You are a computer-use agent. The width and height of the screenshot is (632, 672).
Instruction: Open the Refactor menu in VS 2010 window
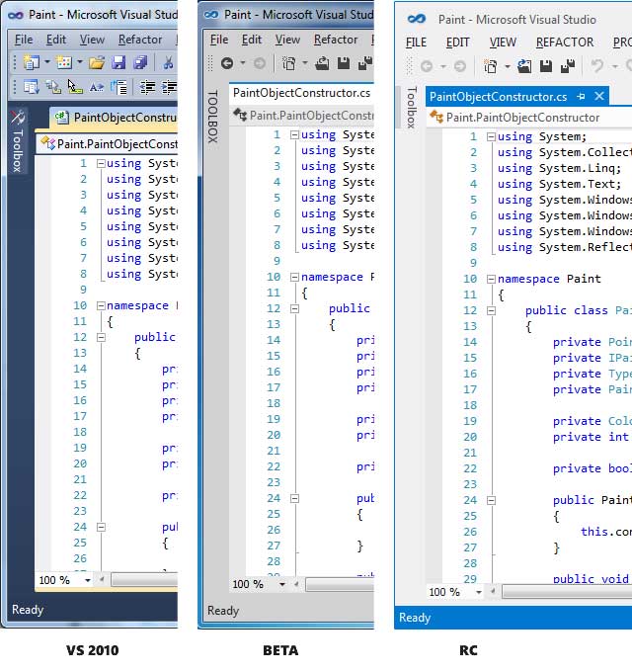point(140,40)
